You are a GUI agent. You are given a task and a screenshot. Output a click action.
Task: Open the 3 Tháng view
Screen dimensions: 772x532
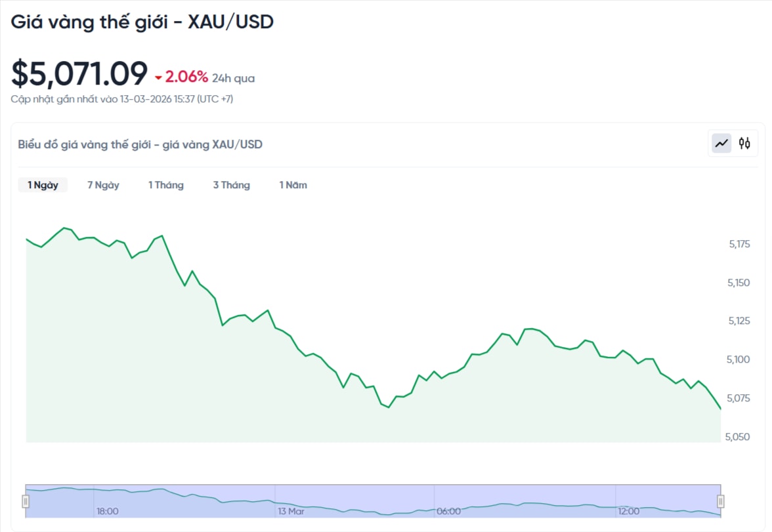(231, 184)
